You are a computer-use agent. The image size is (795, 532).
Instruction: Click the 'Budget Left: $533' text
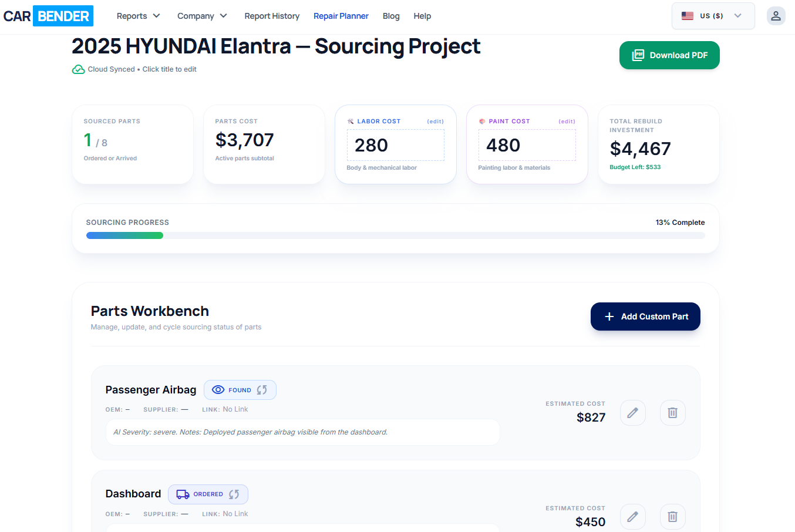point(635,167)
